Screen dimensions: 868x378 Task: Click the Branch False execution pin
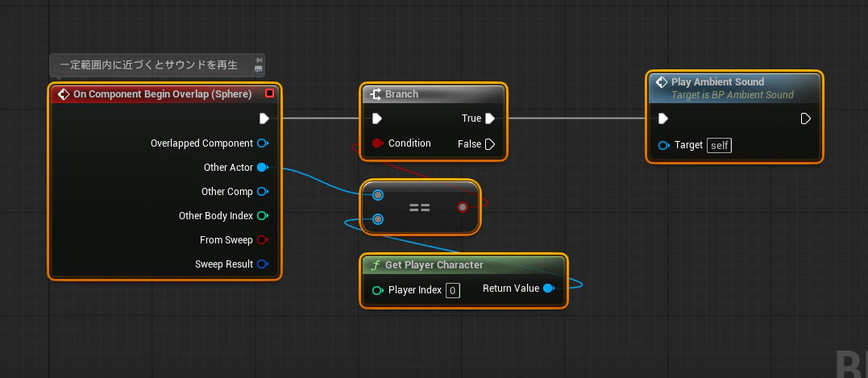click(x=490, y=144)
